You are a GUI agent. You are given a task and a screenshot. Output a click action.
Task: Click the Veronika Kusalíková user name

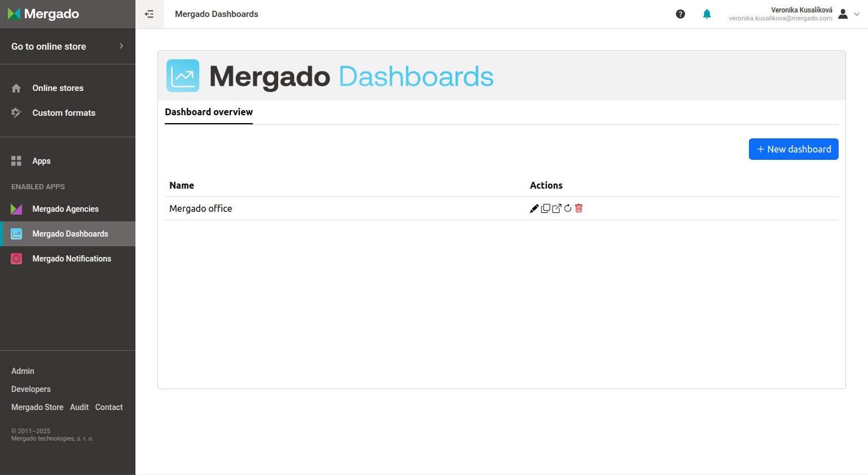click(801, 10)
